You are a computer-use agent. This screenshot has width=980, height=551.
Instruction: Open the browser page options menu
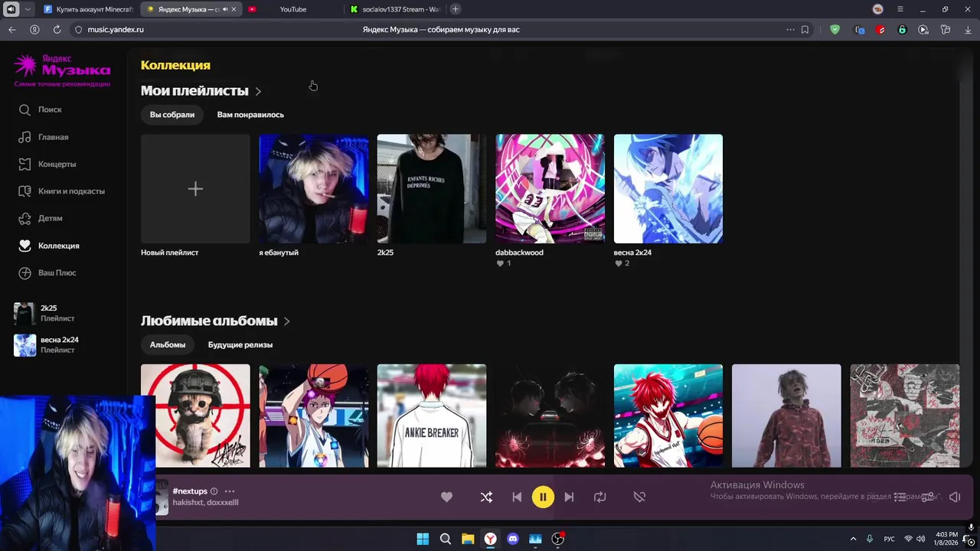point(790,30)
